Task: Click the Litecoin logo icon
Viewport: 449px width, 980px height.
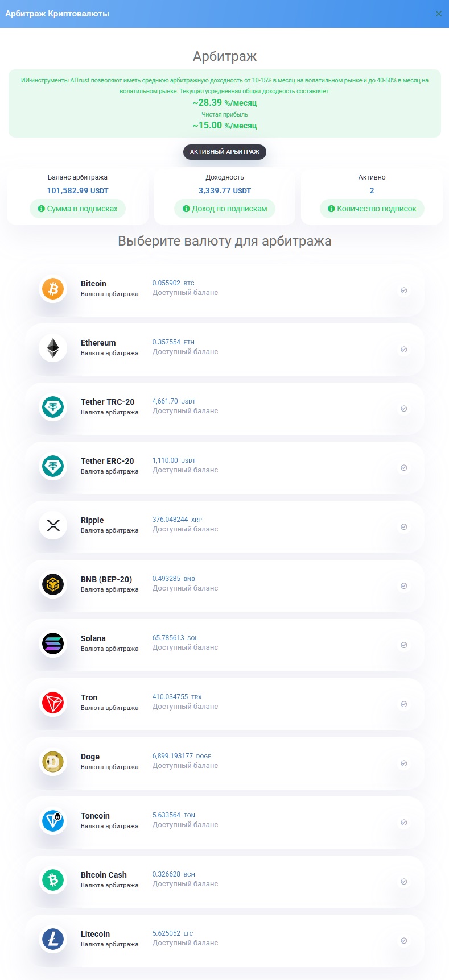Action: 53,939
